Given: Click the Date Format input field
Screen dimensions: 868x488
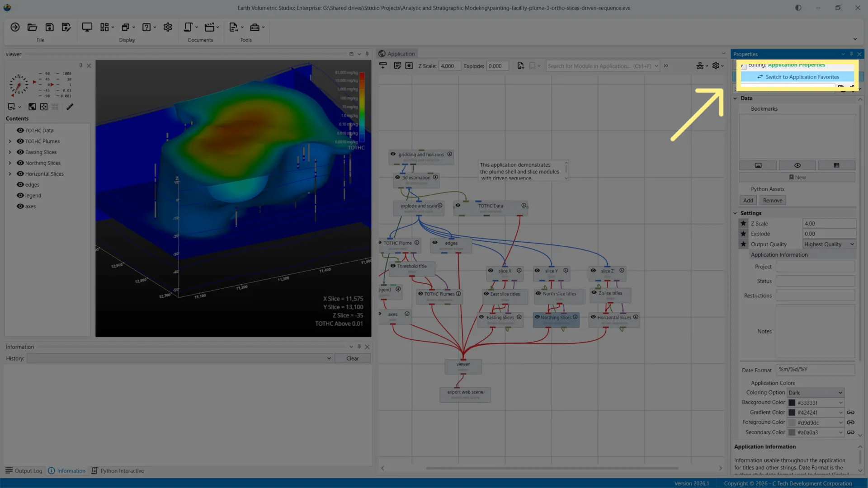Looking at the screenshot, I should (816, 370).
